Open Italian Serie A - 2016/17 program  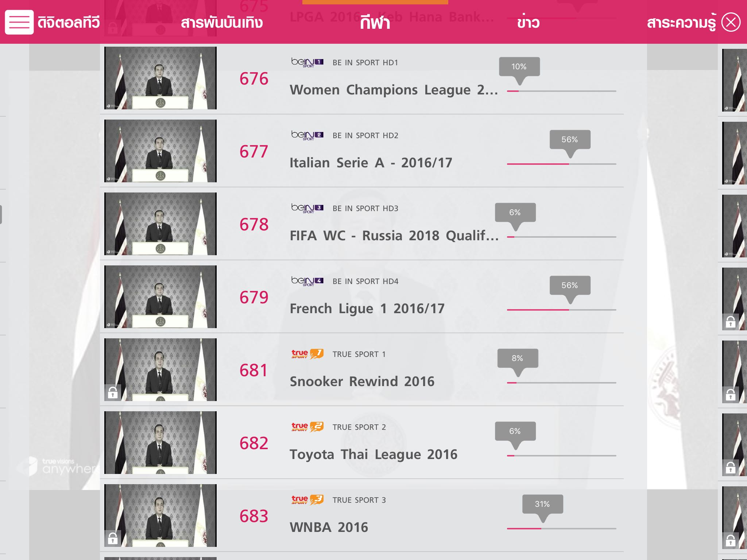[x=371, y=163]
